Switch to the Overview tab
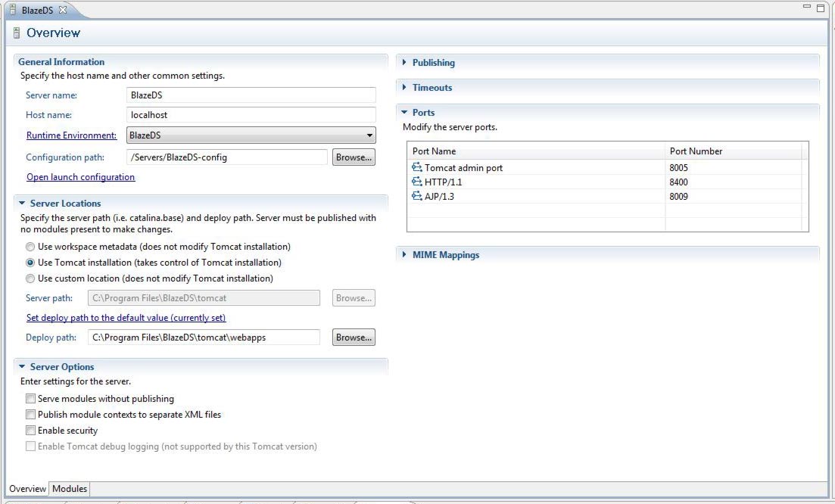This screenshot has width=835, height=504. pos(27,489)
